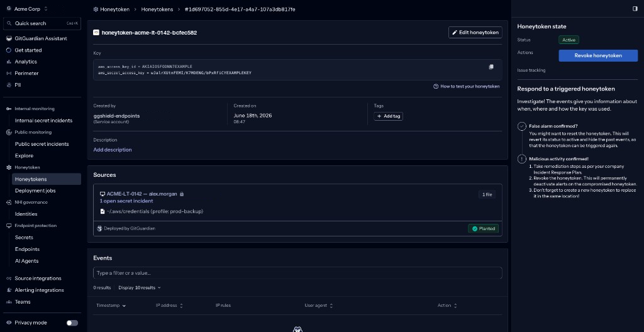Open the Identities page
Image resolution: width=644 pixels, height=332 pixels.
coord(26,214)
